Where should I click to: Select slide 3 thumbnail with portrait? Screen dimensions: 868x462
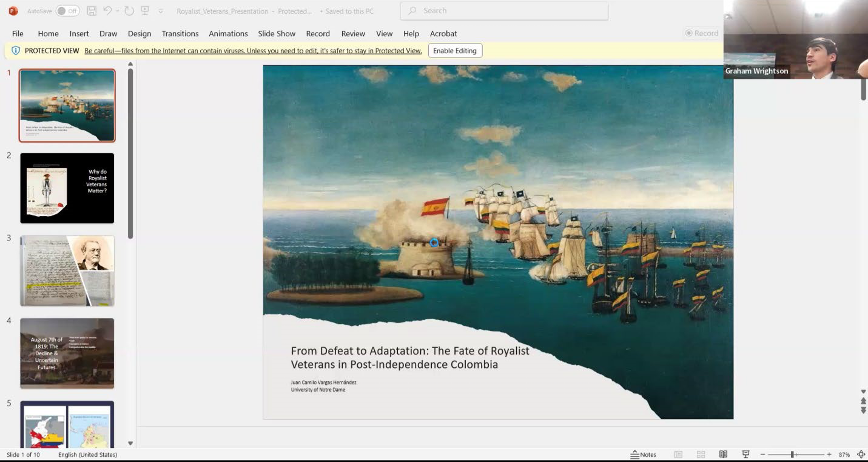pyautogui.click(x=67, y=270)
